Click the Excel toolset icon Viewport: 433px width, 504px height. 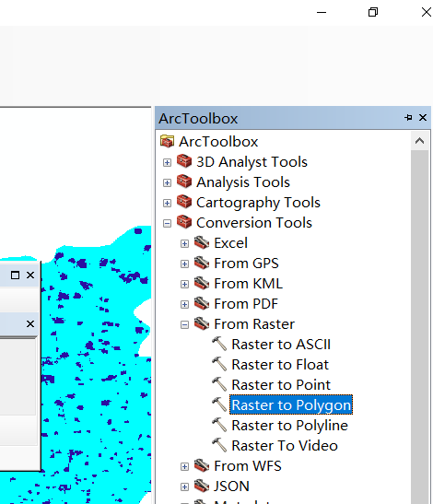(x=202, y=242)
